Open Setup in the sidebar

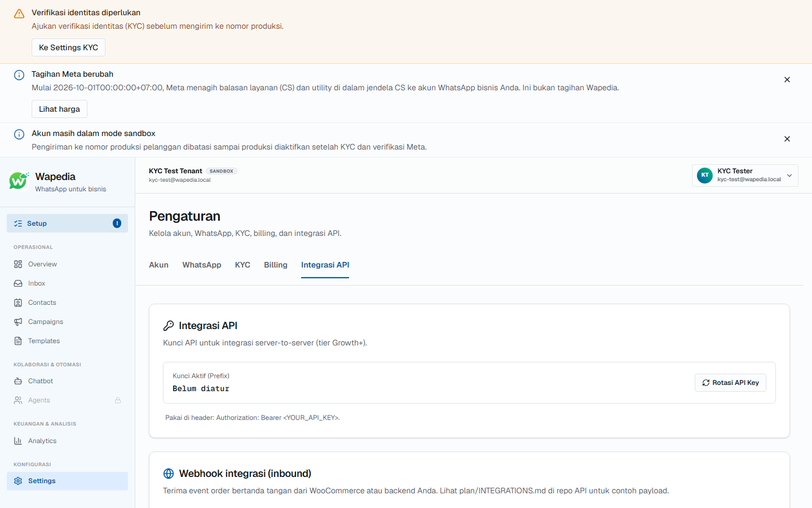pyautogui.click(x=67, y=224)
